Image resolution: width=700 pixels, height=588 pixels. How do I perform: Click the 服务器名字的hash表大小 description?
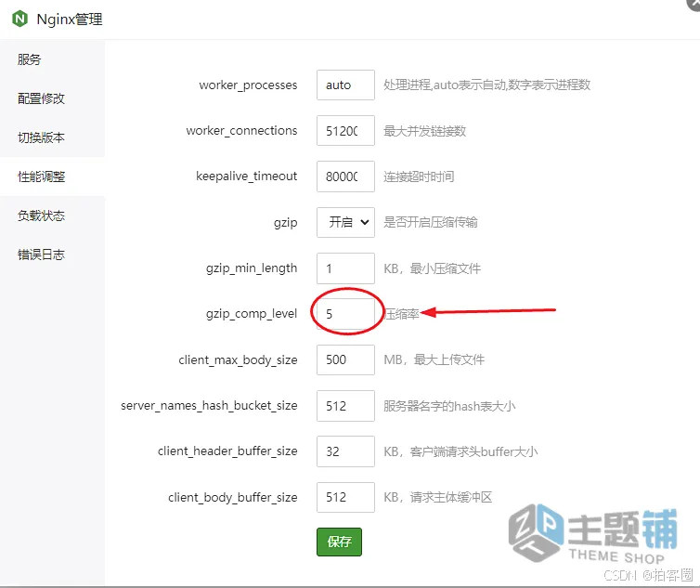point(449,406)
